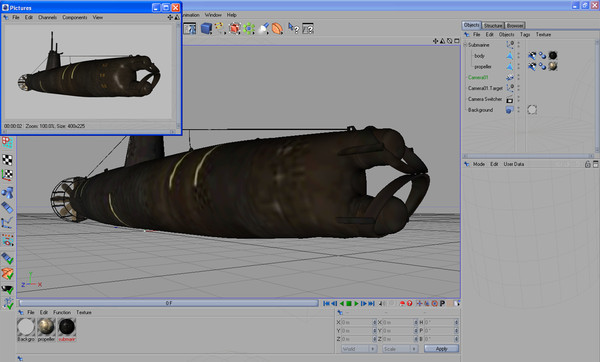Click the X position input field
The image size is (600, 362).
[x=359, y=322]
